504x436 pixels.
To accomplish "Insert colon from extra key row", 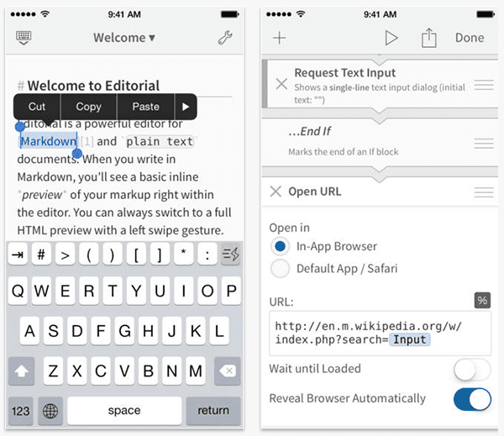I will click(207, 255).
